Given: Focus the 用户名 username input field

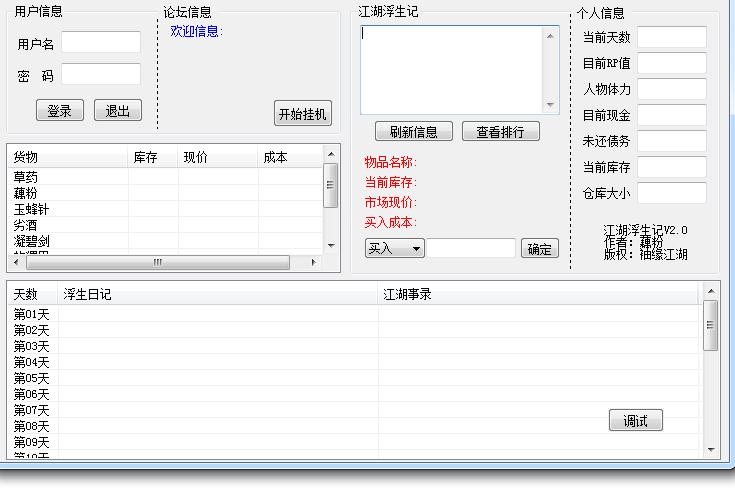Looking at the screenshot, I should coord(101,42).
